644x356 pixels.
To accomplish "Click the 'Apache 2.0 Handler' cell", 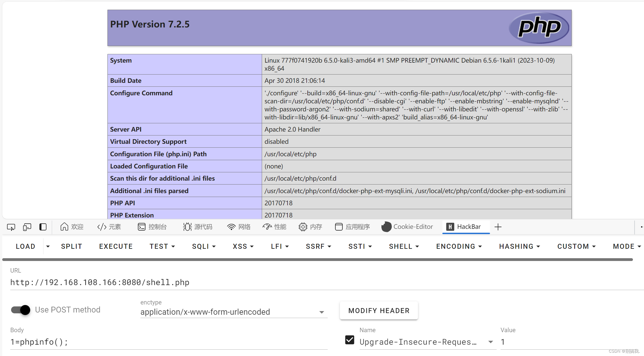I will pyautogui.click(x=417, y=129).
